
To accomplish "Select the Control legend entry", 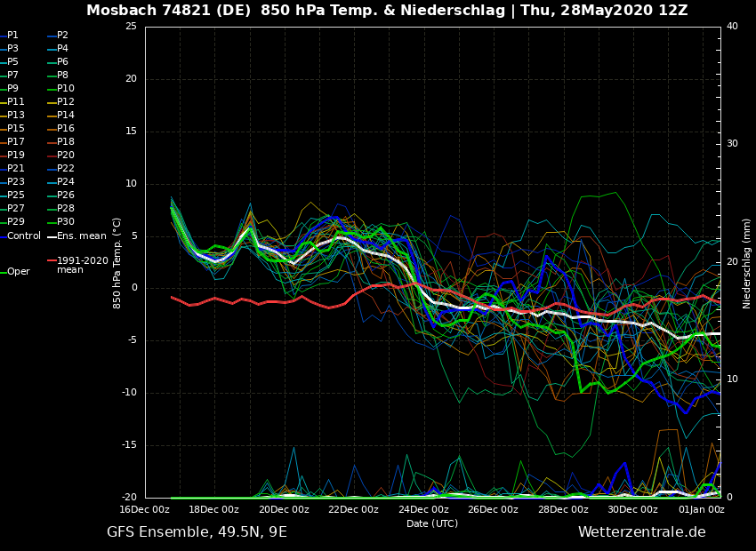I will [x=24, y=236].
